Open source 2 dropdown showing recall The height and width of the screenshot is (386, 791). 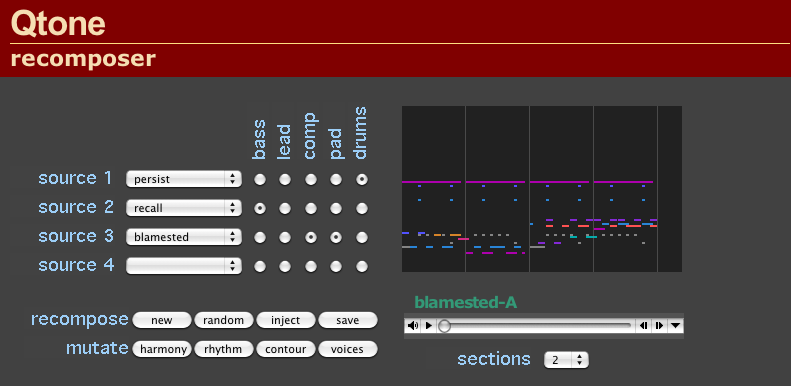(184, 208)
